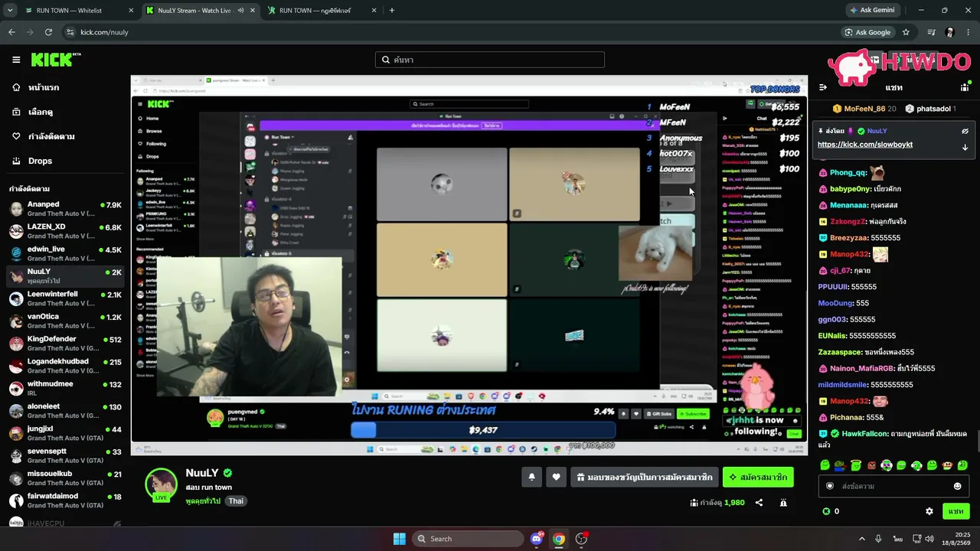The image size is (980, 551).
Task: Open the Kick hamburger menu
Action: [16, 60]
